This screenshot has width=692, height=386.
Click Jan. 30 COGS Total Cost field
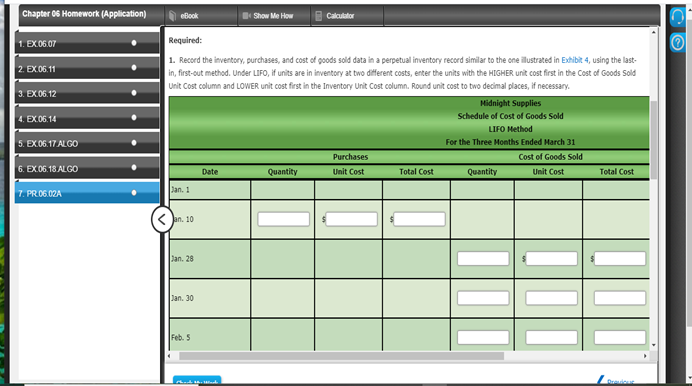pos(620,298)
